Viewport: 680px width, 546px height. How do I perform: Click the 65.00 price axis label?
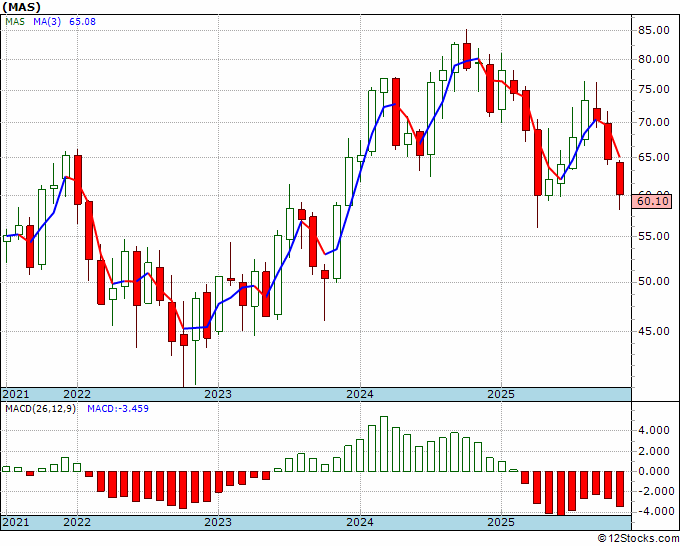[x=653, y=157]
